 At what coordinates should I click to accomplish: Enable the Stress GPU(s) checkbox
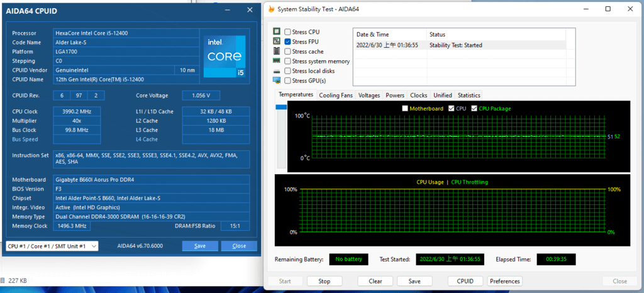[287, 80]
